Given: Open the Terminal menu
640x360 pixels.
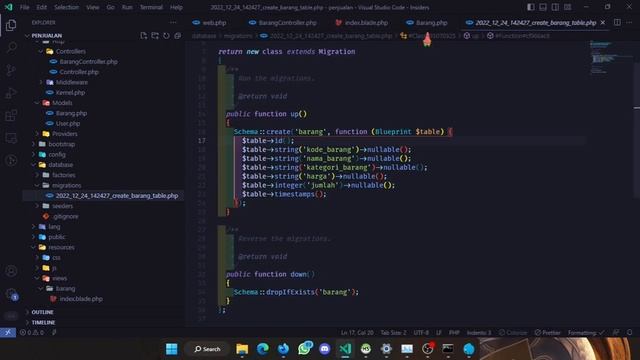Looking at the screenshot, I should (x=151, y=7).
